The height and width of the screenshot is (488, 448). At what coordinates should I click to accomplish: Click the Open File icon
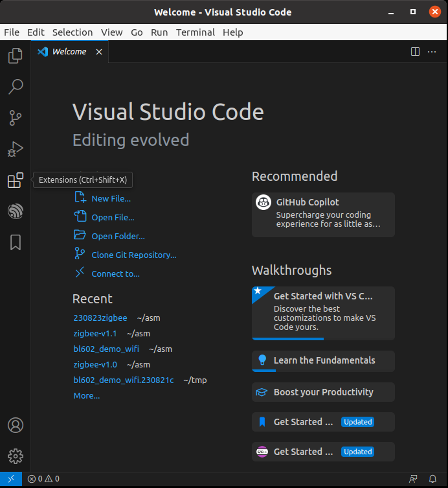point(80,216)
